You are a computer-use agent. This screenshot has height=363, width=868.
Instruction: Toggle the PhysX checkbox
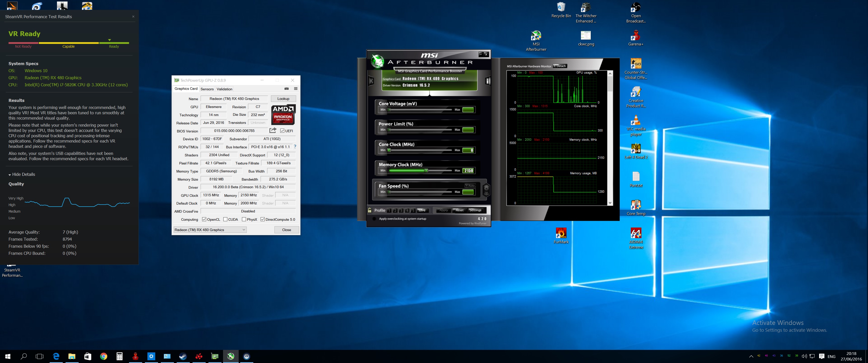pyautogui.click(x=244, y=219)
